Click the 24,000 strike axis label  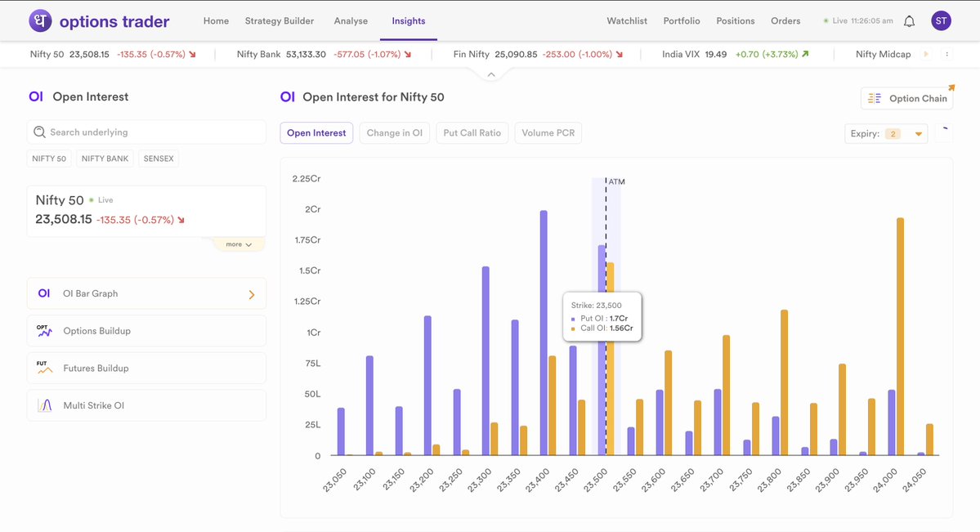coord(885,481)
